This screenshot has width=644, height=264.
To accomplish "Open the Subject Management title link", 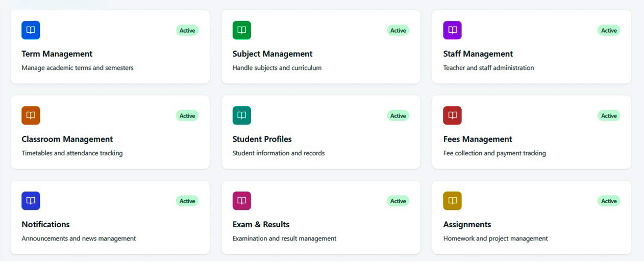I will click(x=273, y=54).
